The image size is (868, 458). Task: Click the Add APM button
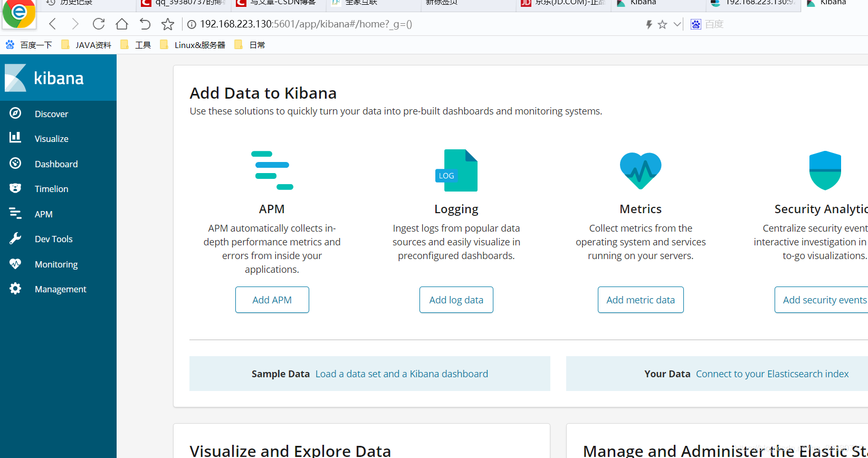(x=272, y=300)
